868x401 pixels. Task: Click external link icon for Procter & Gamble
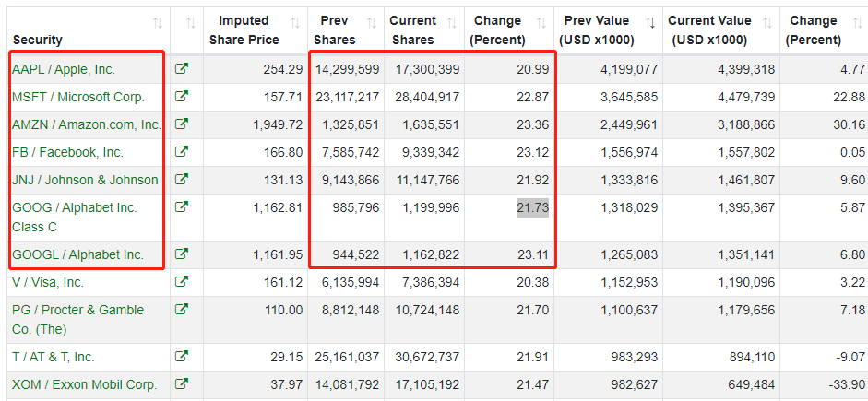pos(182,310)
